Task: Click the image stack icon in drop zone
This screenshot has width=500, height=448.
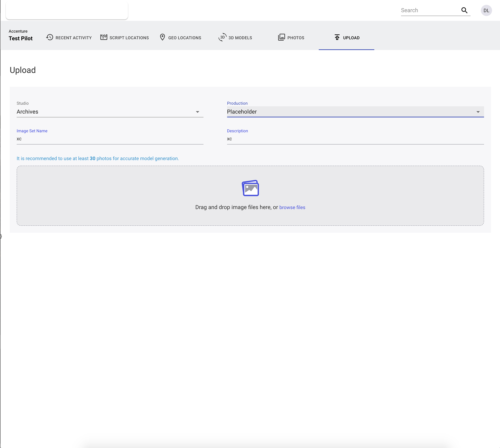Action: click(x=250, y=188)
